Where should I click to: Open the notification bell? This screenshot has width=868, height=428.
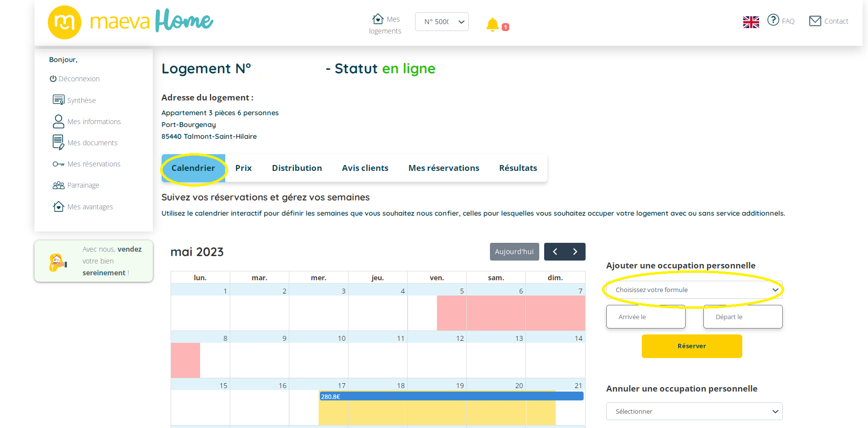click(492, 25)
